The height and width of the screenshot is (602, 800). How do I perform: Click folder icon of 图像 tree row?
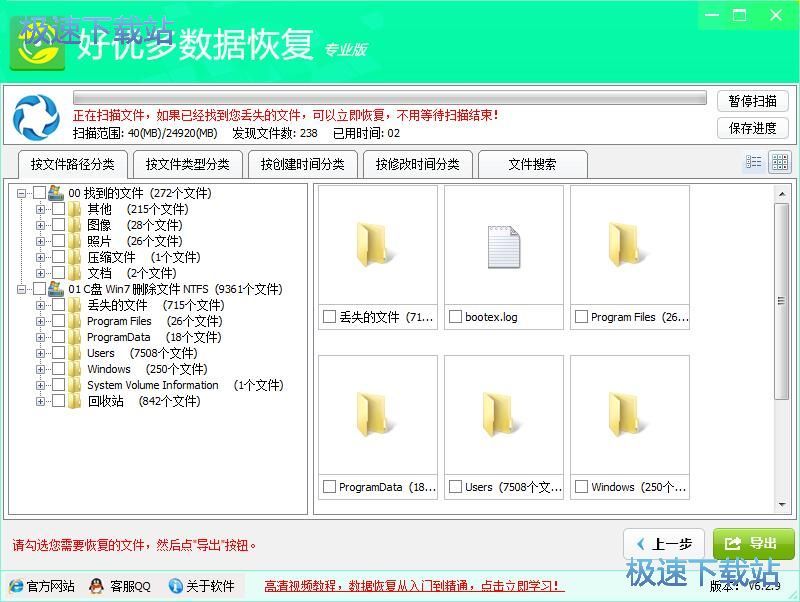[74, 225]
